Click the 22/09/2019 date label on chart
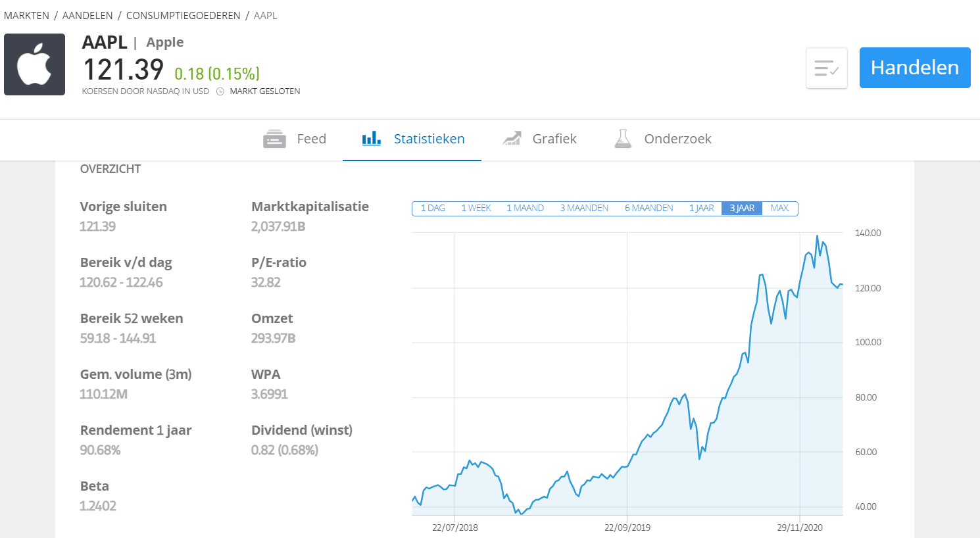The image size is (980, 538). (x=627, y=527)
